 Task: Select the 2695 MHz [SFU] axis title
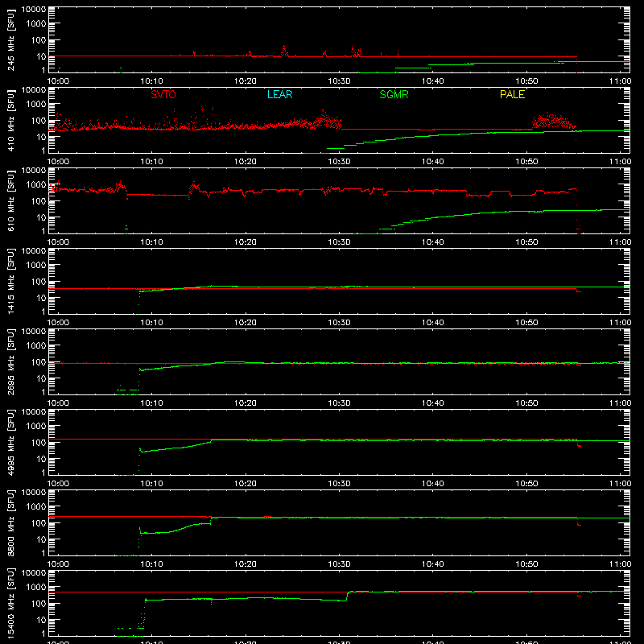tap(11, 361)
